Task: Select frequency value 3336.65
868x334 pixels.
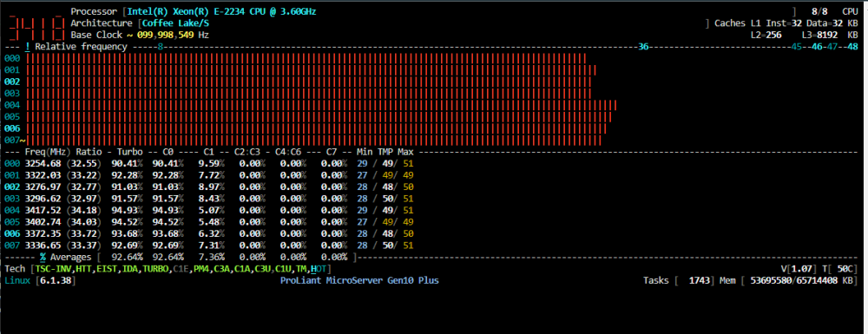Action: click(43, 245)
